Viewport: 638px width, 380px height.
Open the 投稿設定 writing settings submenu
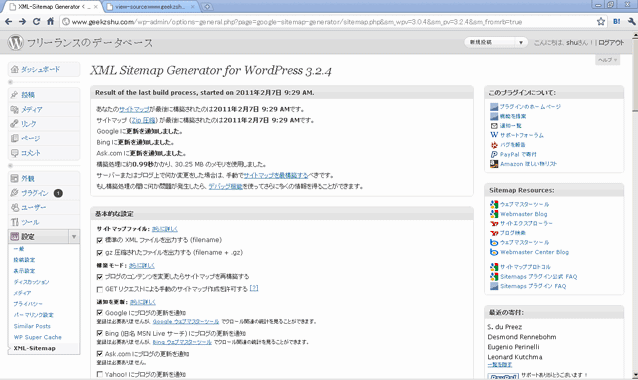[24, 260]
